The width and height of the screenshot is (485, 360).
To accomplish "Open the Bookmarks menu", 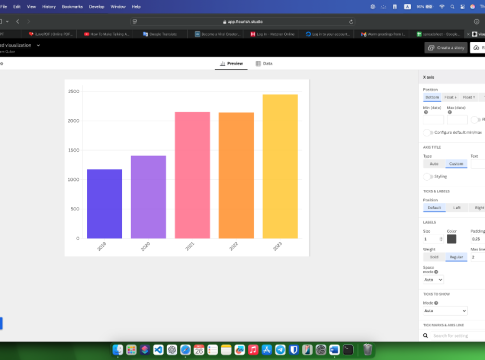I will pyautogui.click(x=72, y=7).
